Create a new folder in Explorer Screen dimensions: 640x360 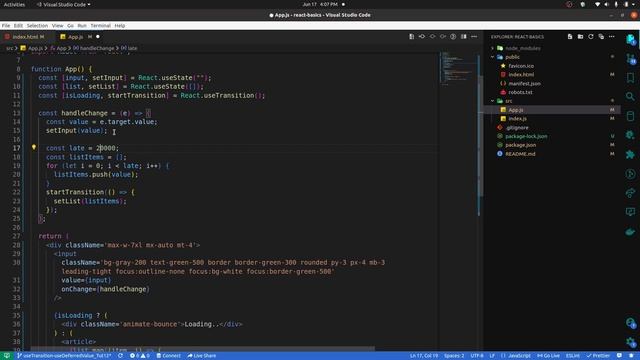[x=580, y=37]
